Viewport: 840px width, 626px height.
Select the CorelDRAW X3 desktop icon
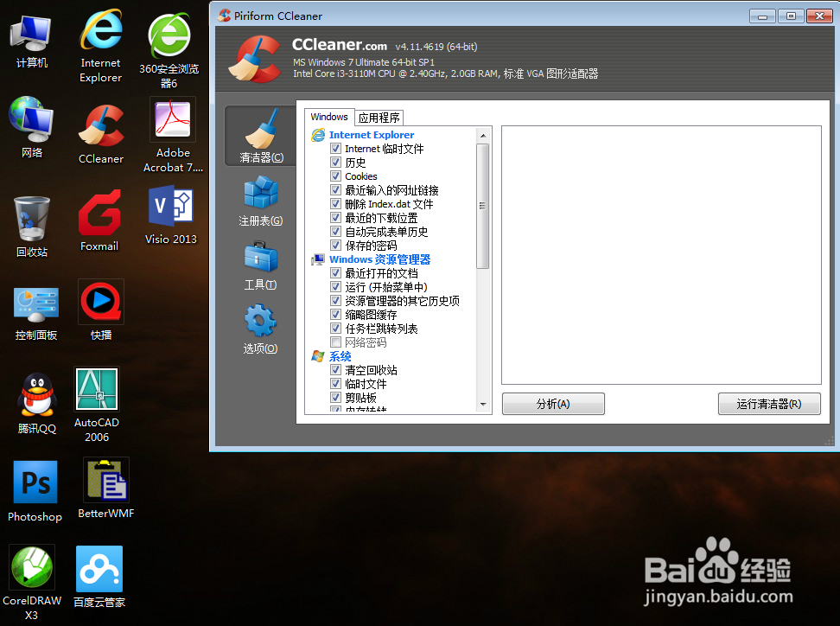tap(32, 583)
